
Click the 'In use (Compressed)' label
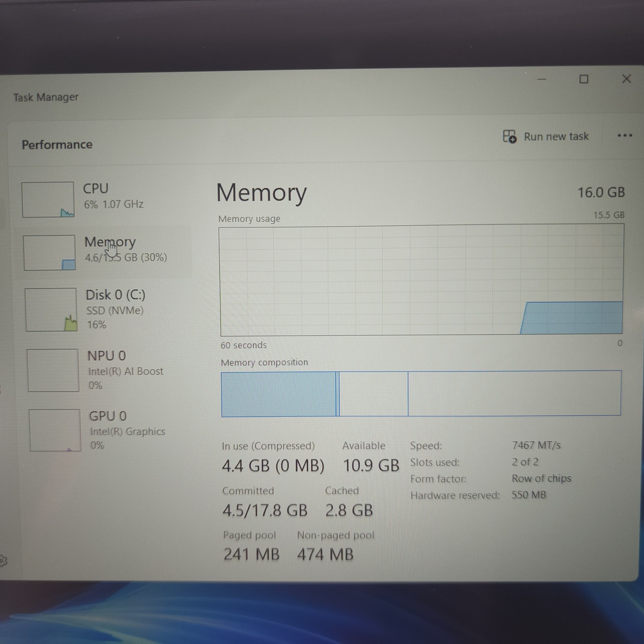(x=268, y=446)
